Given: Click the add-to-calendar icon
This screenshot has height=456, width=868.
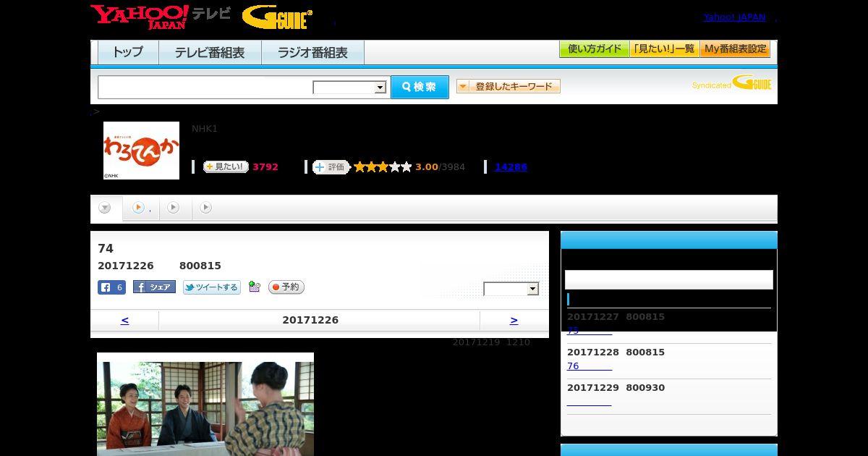Looking at the screenshot, I should pos(254,287).
